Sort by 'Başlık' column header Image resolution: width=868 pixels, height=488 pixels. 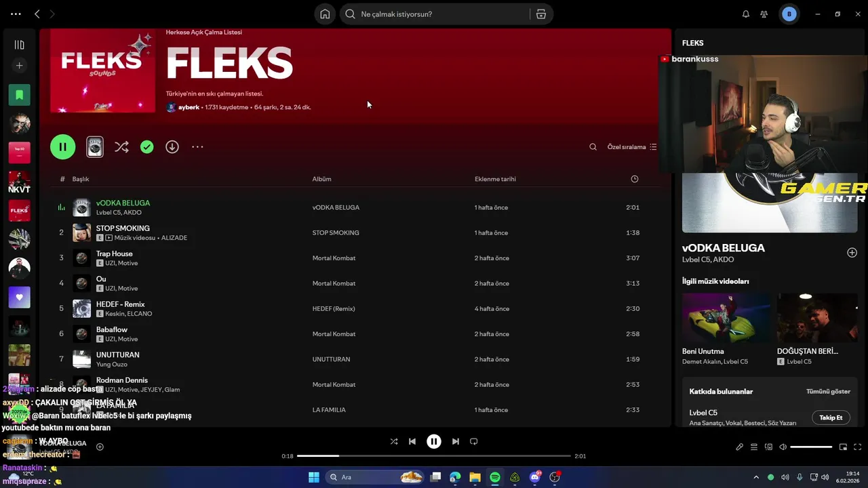(x=81, y=179)
